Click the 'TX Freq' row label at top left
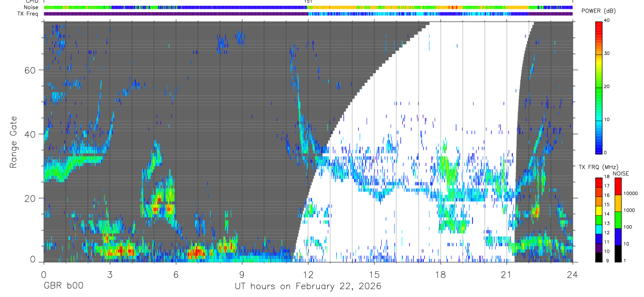Screen dimensions: 644x297 pos(28,14)
